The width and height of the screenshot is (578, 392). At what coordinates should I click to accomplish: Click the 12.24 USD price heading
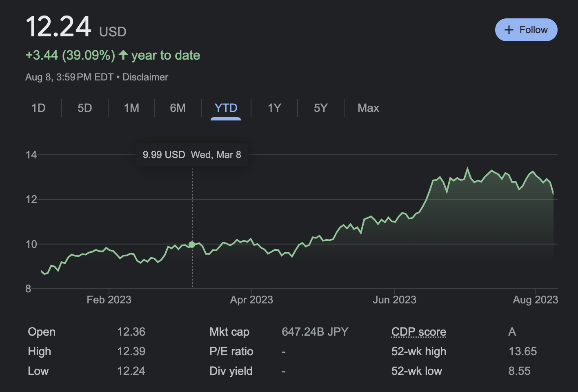click(76, 27)
